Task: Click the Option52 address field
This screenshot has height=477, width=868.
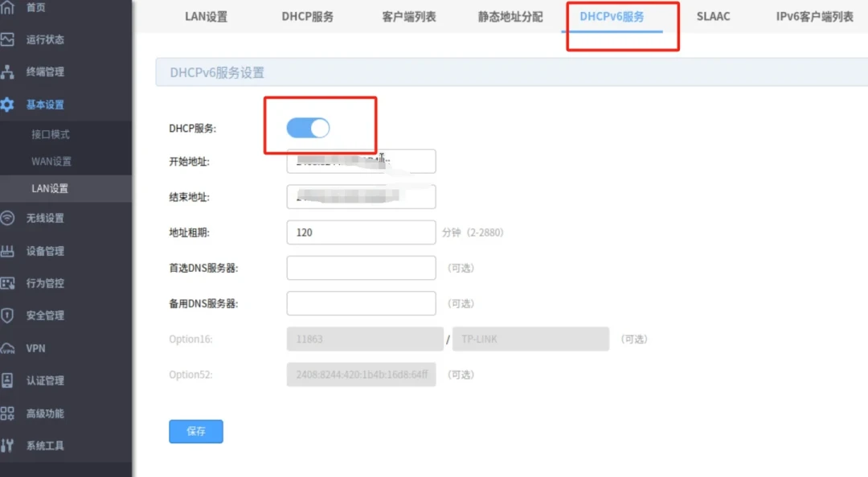Action: click(x=361, y=375)
